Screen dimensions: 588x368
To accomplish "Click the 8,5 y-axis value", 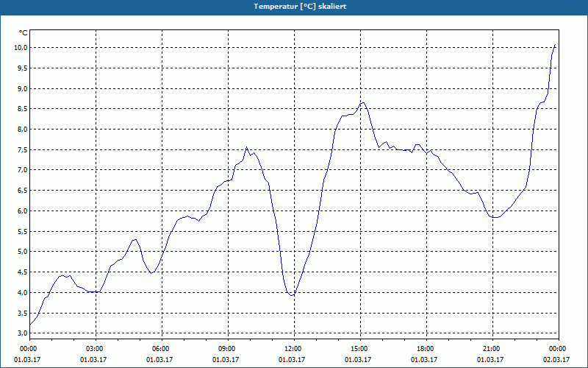I will 22,109.
